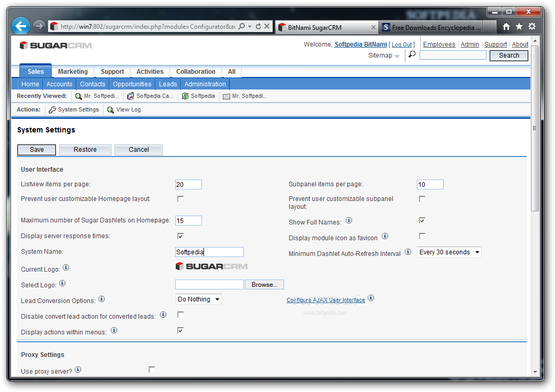Open Accounts in the blue submenu
The image size is (555, 392).
(x=59, y=84)
